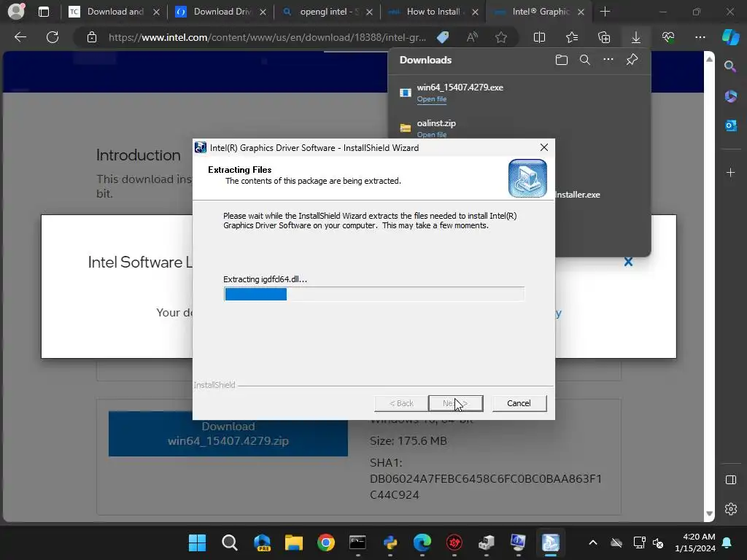This screenshot has height=560, width=747.
Task: Open Google Chrome from taskbar
Action: [x=326, y=542]
